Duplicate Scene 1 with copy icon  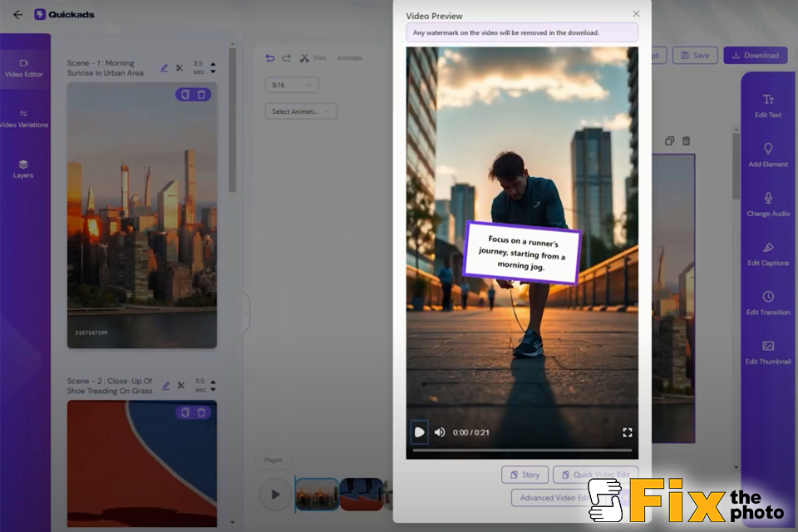[185, 95]
